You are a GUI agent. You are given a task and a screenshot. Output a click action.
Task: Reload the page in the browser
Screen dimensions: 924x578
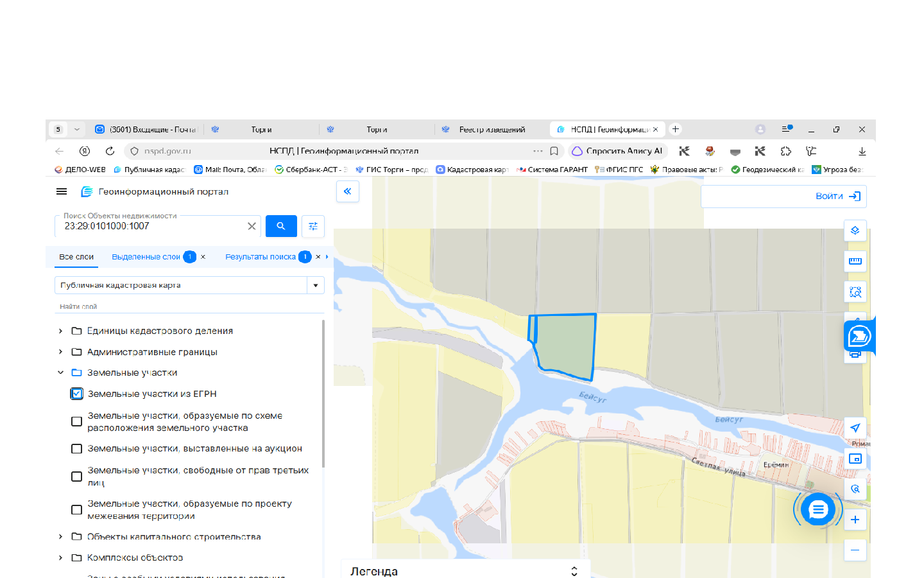(x=110, y=151)
